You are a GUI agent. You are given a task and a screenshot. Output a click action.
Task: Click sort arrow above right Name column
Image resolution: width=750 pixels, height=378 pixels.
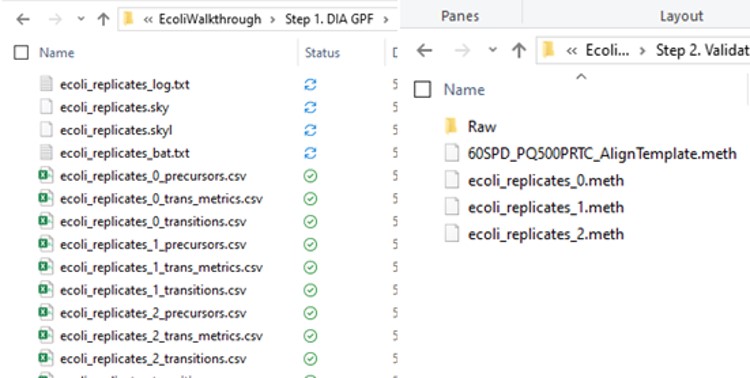click(x=581, y=77)
